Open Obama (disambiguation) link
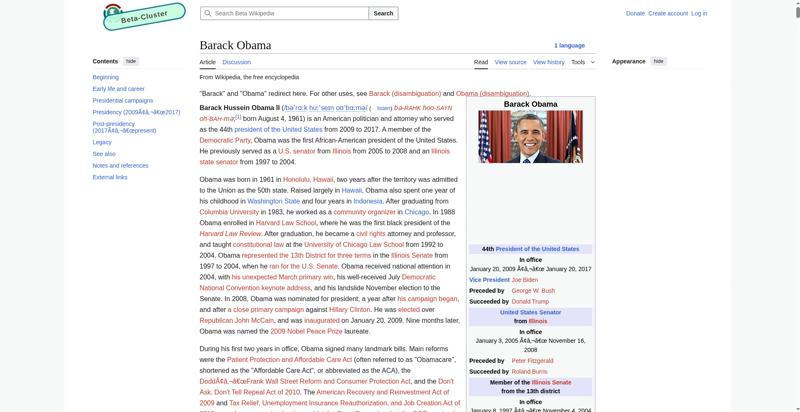Viewport: 800px width, 412px height. coord(492,93)
